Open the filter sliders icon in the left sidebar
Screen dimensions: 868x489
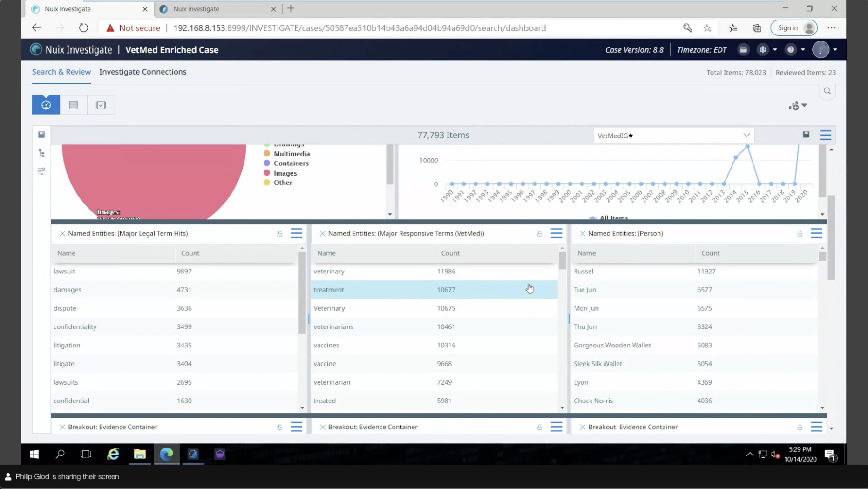pos(41,171)
